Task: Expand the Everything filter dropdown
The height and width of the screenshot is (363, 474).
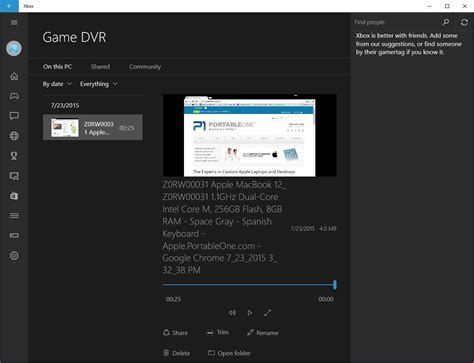Action: (99, 84)
